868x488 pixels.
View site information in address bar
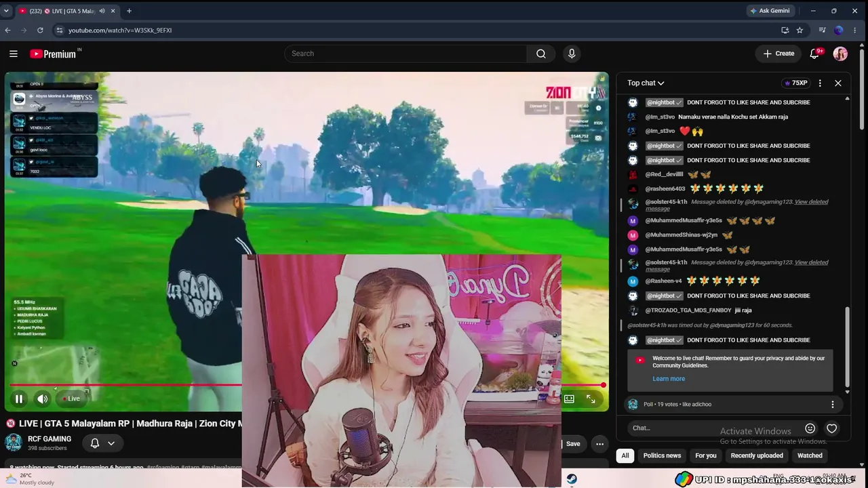(60, 30)
